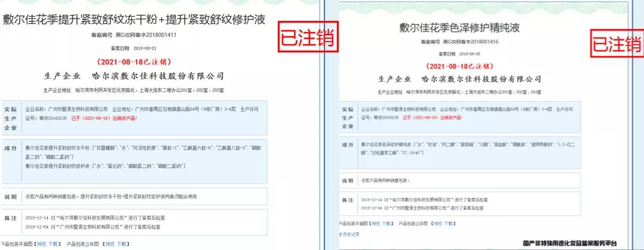Open 预览 link for 产品包装立体图 on 冻干粉 page

pos(110,244)
